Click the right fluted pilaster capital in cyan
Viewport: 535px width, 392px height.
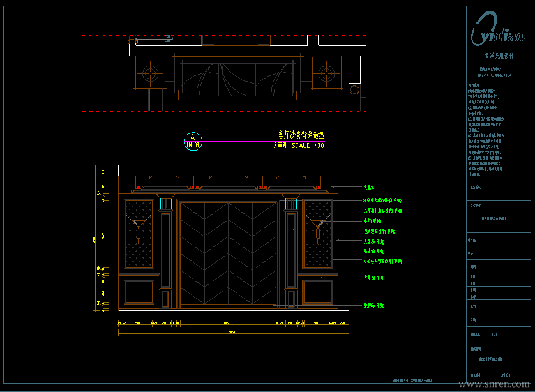click(x=291, y=204)
